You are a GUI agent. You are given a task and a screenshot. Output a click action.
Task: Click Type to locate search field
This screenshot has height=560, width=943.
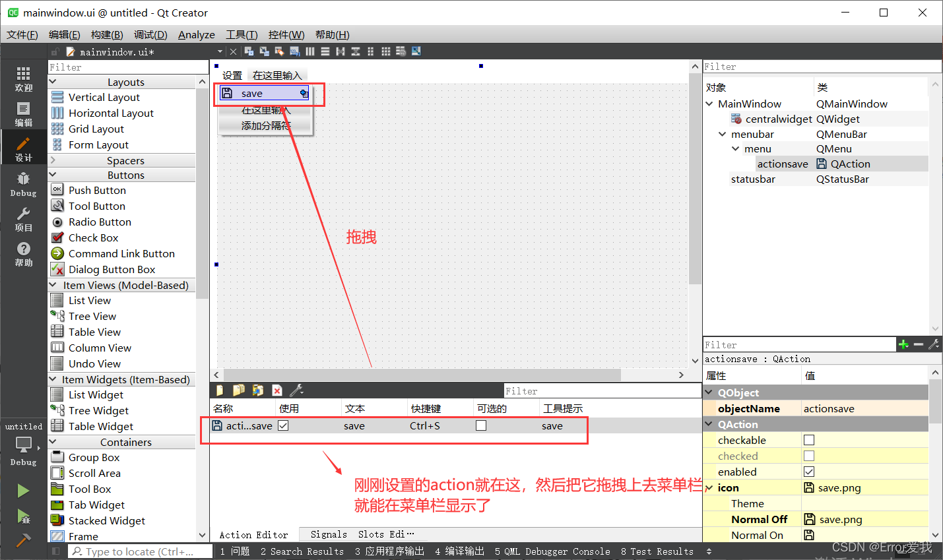click(140, 551)
